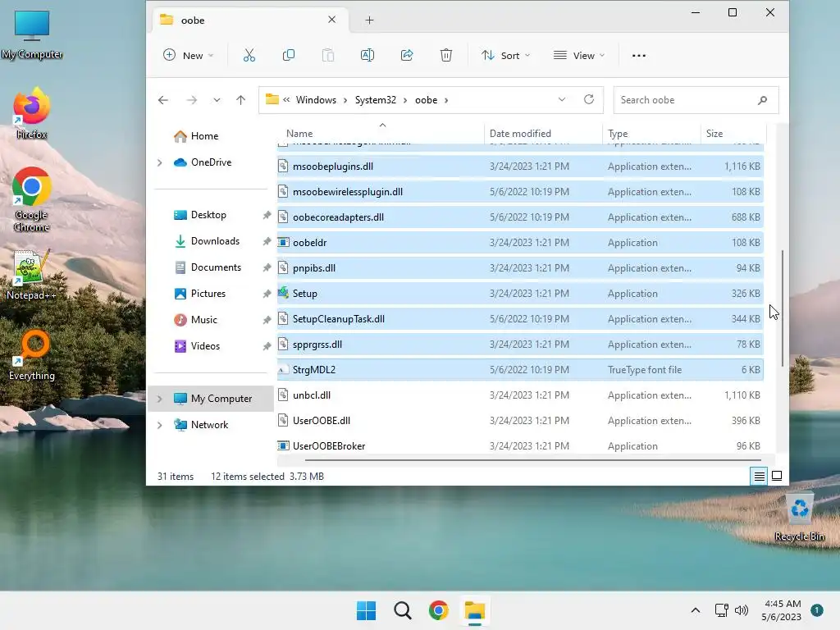Select My Computer desktop icon
Screen dimensions: 840x630
(32, 34)
